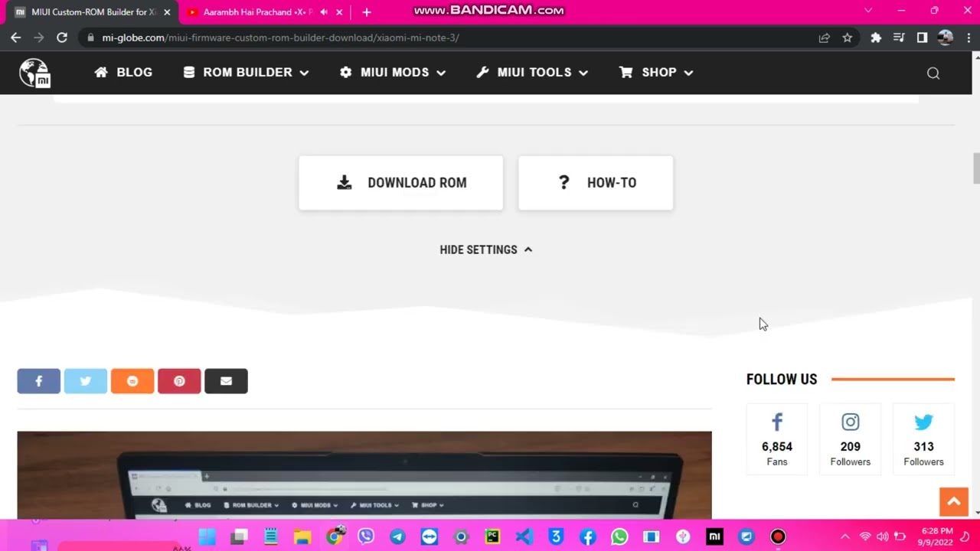Open the Facebook fans follow box
980x551 pixels.
click(777, 439)
